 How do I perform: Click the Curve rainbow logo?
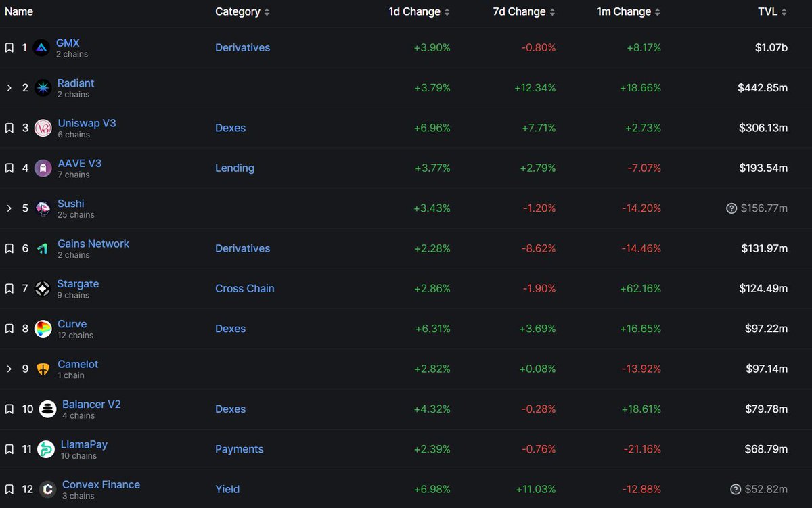tap(43, 329)
